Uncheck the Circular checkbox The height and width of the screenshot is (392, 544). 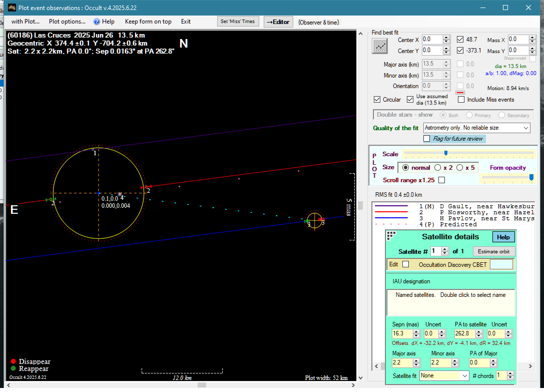(x=377, y=100)
